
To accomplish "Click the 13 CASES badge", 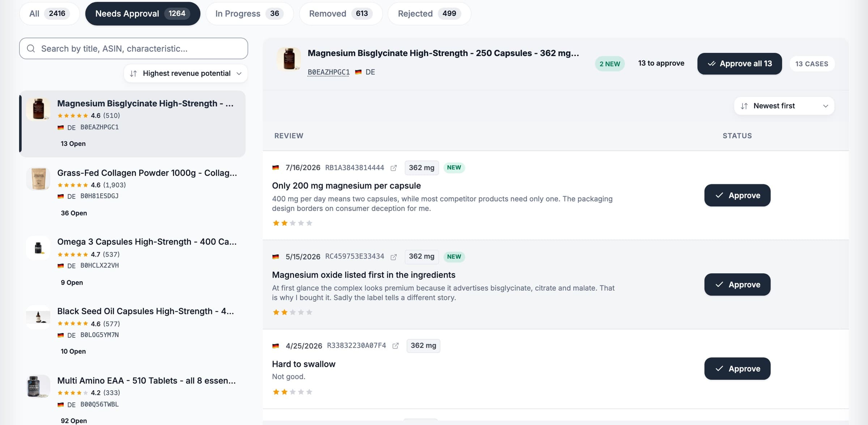I will (812, 64).
